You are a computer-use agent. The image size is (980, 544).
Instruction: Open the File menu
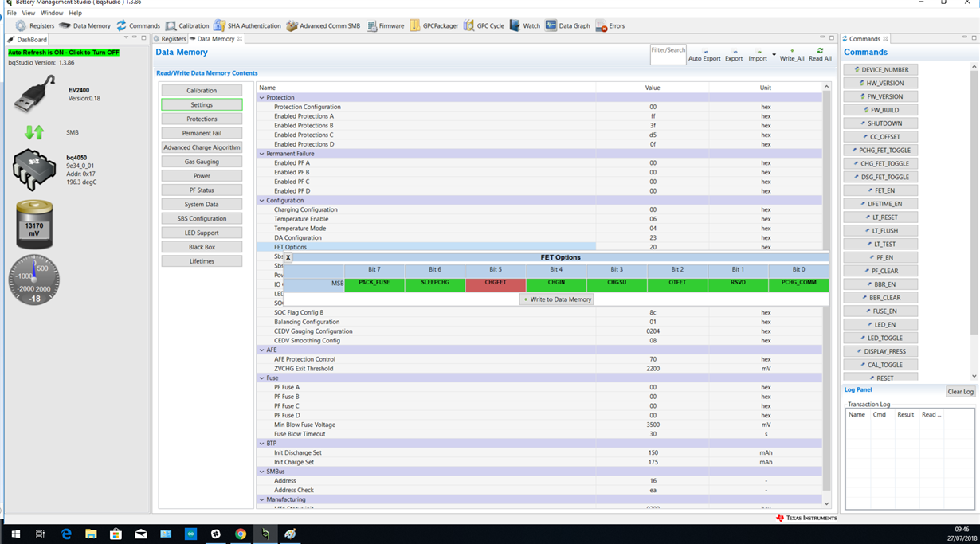click(x=12, y=13)
